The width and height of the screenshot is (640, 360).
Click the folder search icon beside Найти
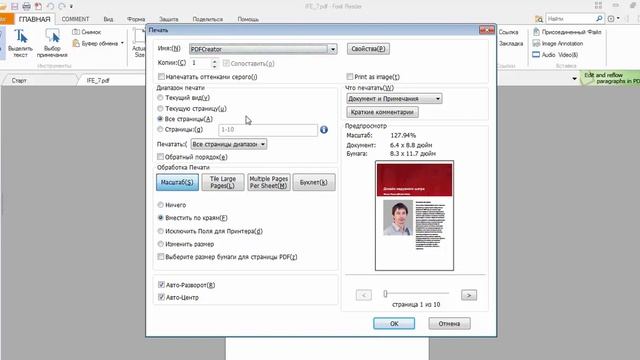pos(539,19)
